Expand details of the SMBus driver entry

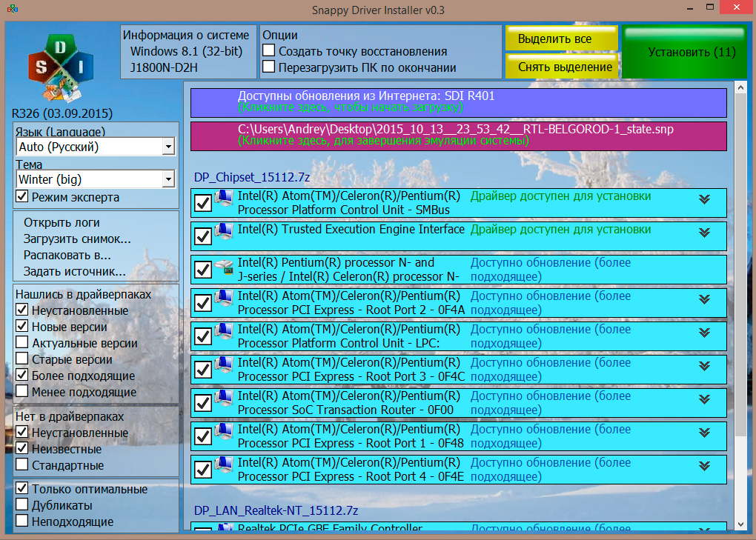click(704, 199)
